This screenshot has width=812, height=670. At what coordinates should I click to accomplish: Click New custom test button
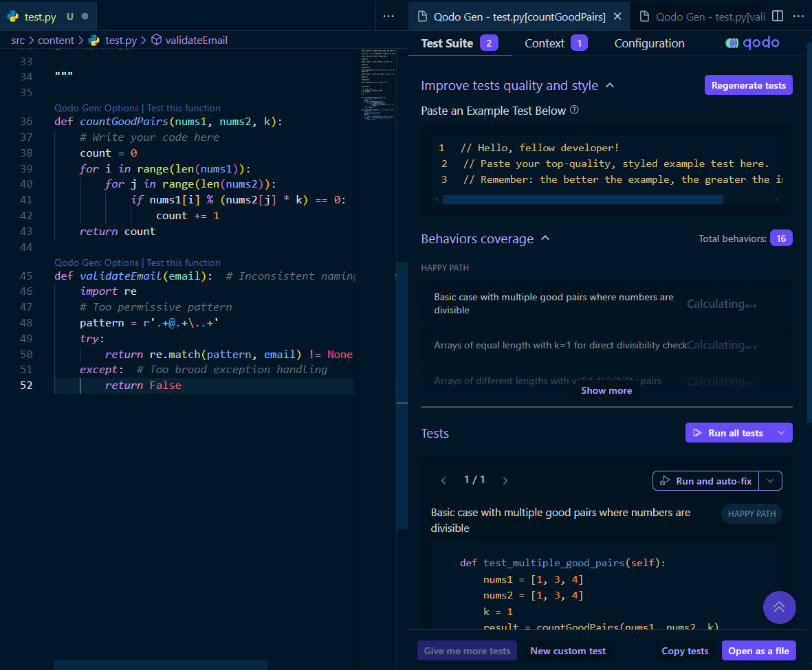tap(567, 651)
